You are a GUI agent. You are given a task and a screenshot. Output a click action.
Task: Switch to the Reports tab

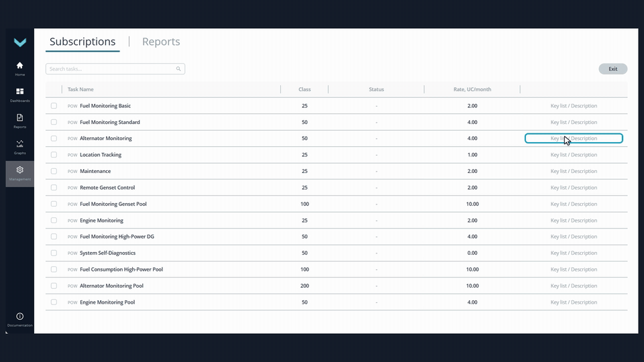coord(161,42)
